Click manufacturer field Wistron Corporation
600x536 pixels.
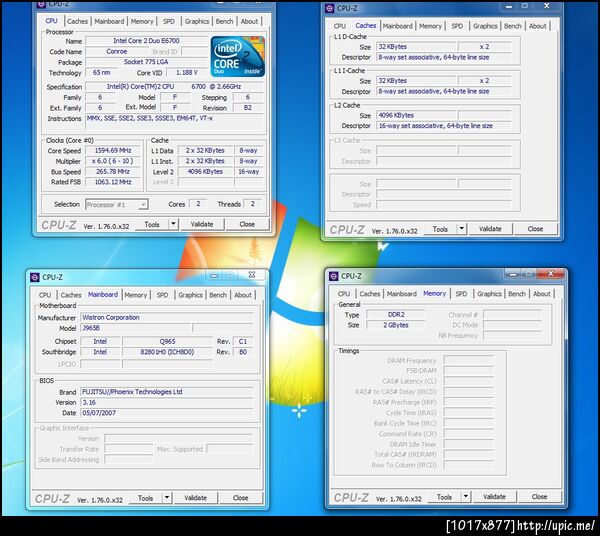[x=167, y=318]
